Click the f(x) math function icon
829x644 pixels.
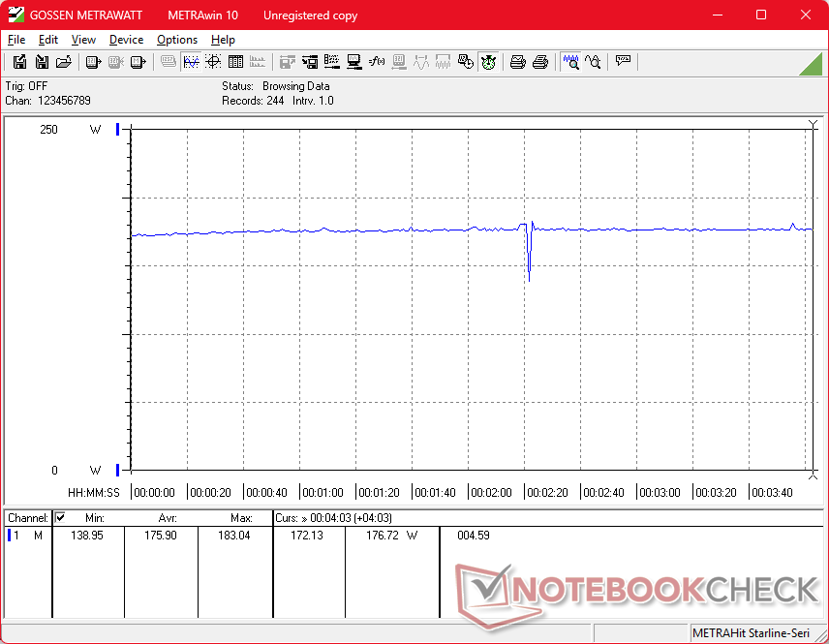377,62
